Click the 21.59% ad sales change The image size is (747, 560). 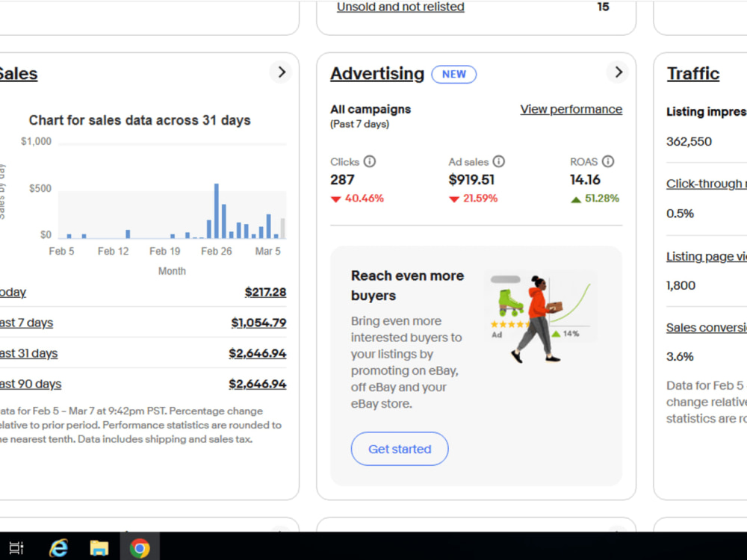(x=480, y=199)
